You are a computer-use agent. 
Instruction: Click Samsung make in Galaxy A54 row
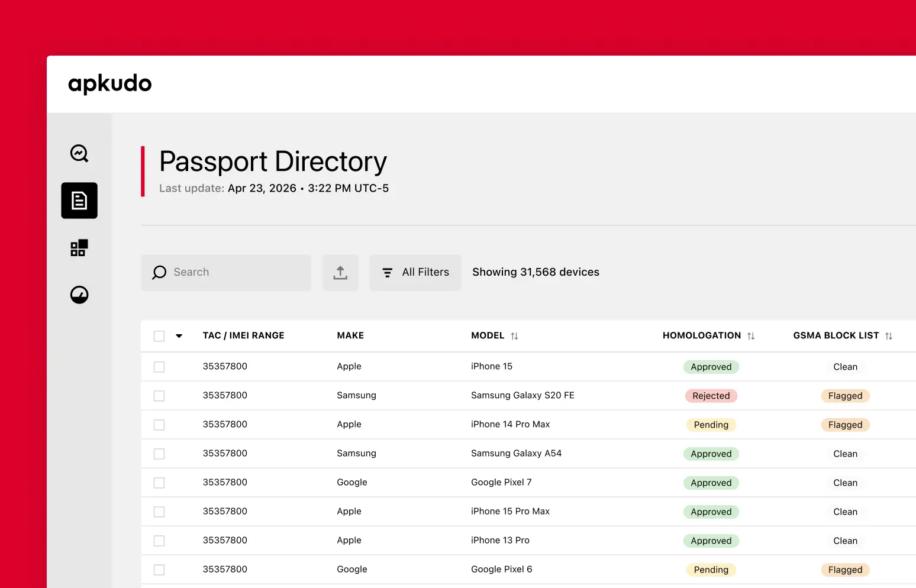tap(356, 453)
